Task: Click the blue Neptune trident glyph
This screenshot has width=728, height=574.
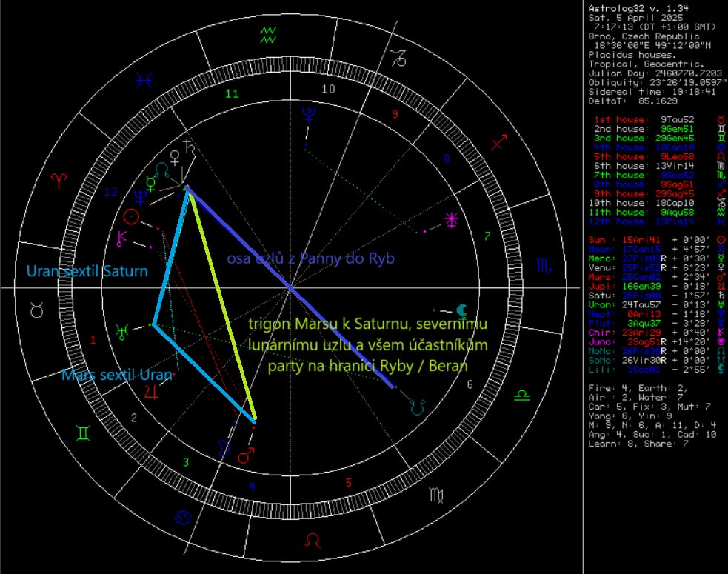Action: [139, 196]
